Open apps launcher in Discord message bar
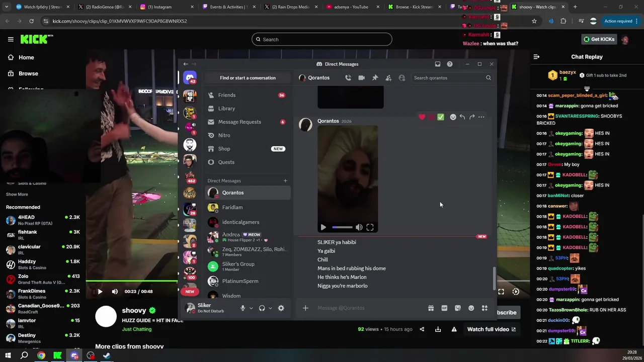 pyautogui.click(x=485, y=308)
